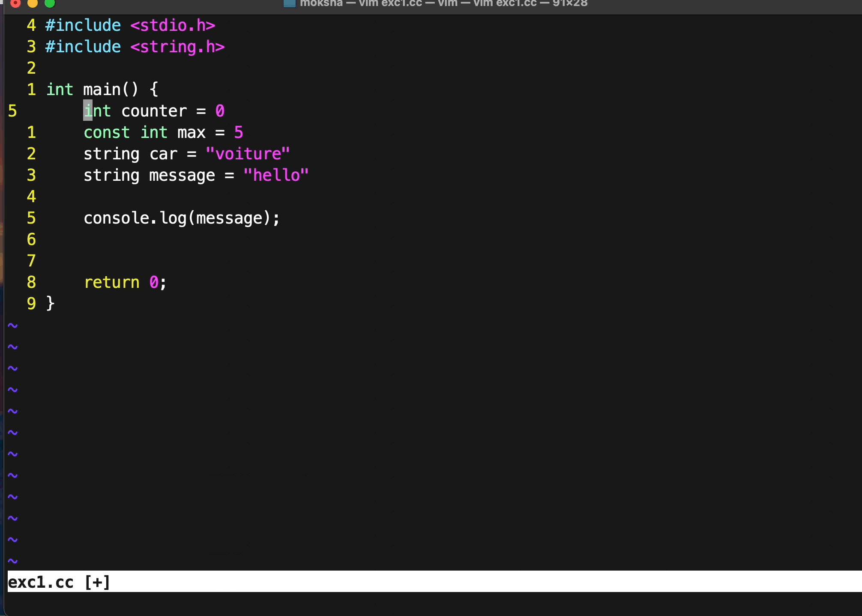Image resolution: width=862 pixels, height=616 pixels.
Task: Click the window title text
Action: 443,3
